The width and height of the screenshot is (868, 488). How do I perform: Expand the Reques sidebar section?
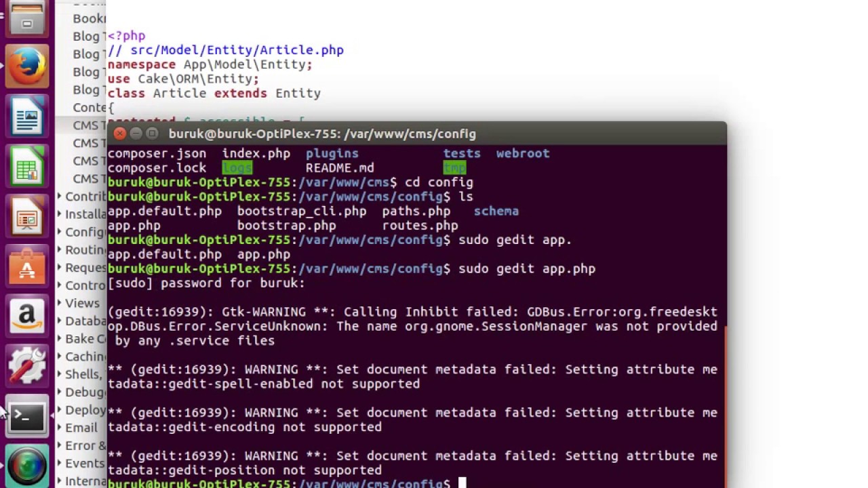click(59, 268)
